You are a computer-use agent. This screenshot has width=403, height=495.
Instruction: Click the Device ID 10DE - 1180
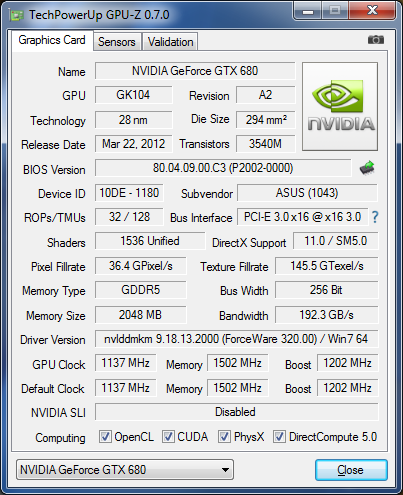[129, 193]
